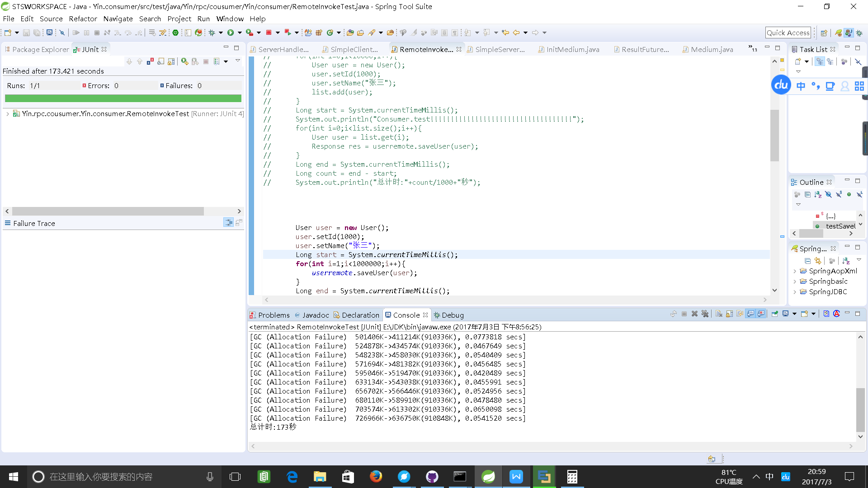This screenshot has height=488, width=868.
Task: Open Microsoft Edge from the taskbar
Action: click(x=292, y=477)
